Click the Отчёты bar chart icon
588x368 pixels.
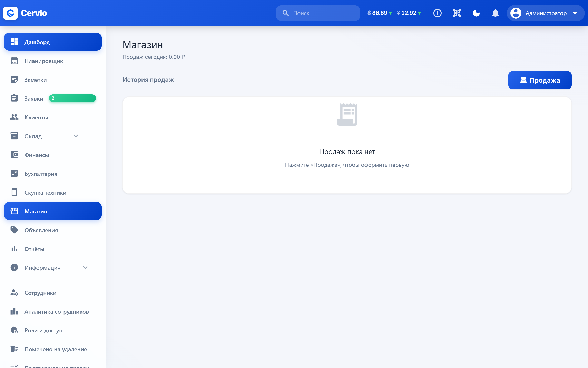[14, 249]
